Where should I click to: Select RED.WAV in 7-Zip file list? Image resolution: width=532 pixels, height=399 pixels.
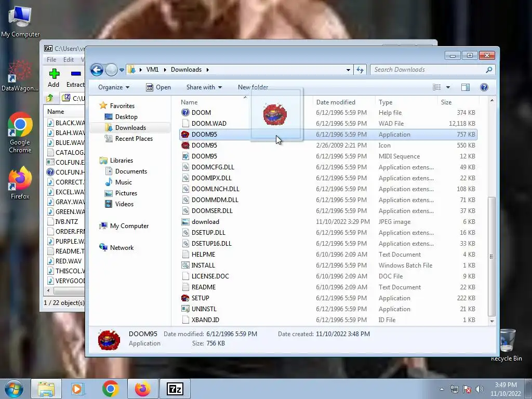[68, 261]
